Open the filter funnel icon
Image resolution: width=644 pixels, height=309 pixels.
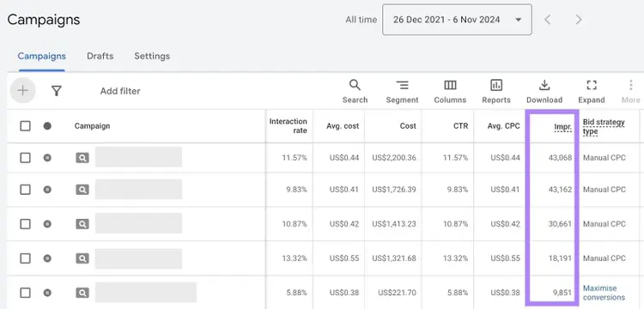point(57,91)
